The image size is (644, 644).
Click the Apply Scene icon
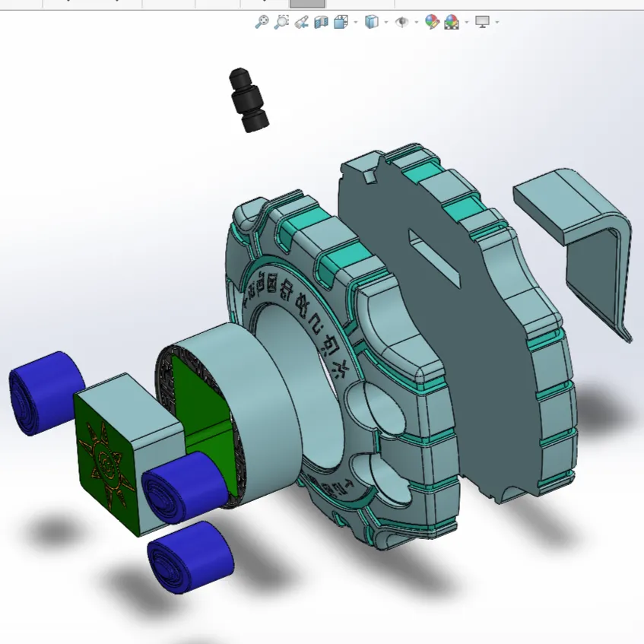452,22
